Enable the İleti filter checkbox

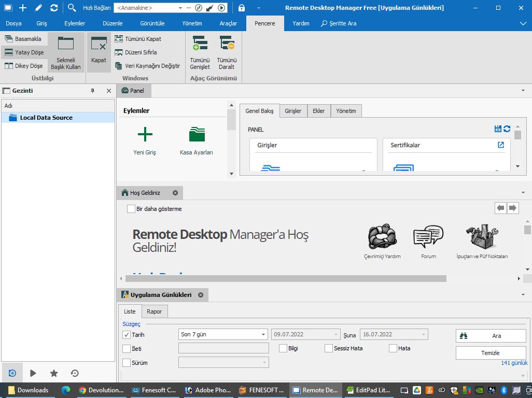coord(126,348)
